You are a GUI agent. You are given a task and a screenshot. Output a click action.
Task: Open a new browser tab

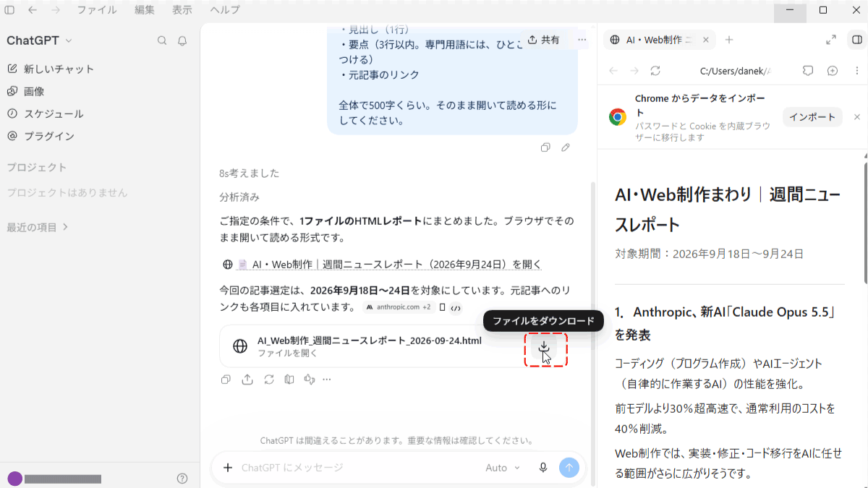click(729, 40)
